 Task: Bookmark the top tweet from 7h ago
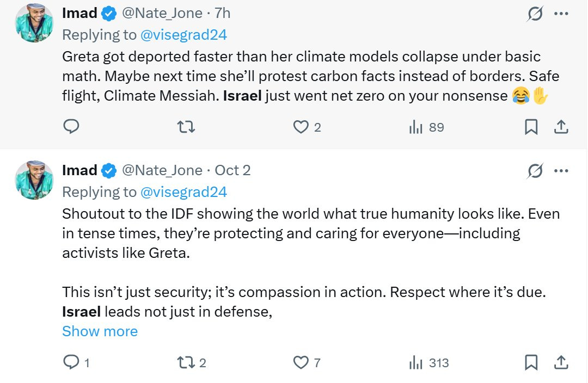click(531, 127)
